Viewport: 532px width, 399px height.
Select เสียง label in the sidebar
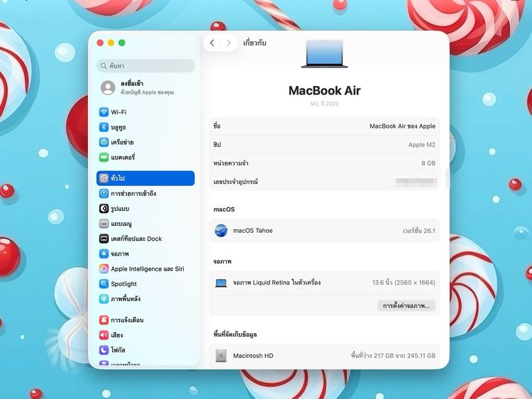tap(117, 335)
